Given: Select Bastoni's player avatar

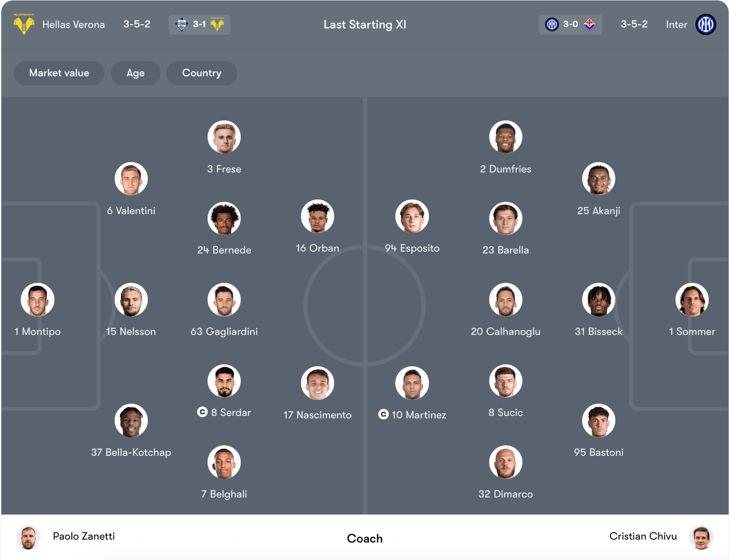Looking at the screenshot, I should coord(598,421).
